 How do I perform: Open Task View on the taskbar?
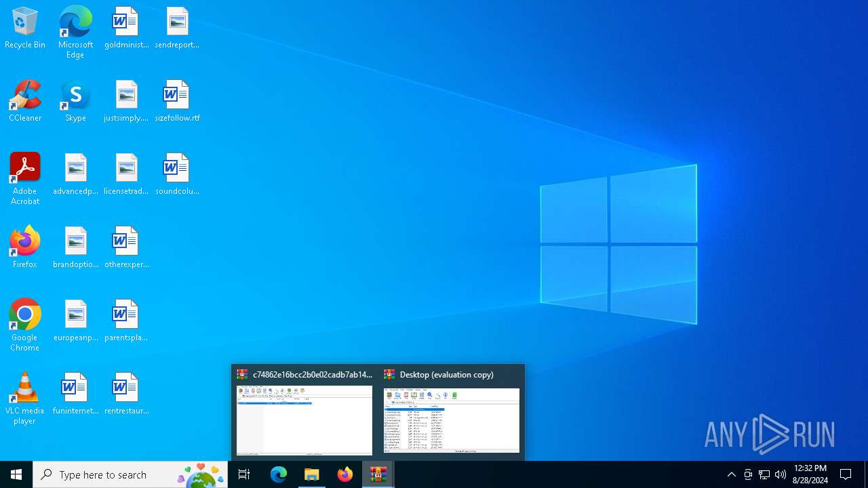pyautogui.click(x=244, y=474)
